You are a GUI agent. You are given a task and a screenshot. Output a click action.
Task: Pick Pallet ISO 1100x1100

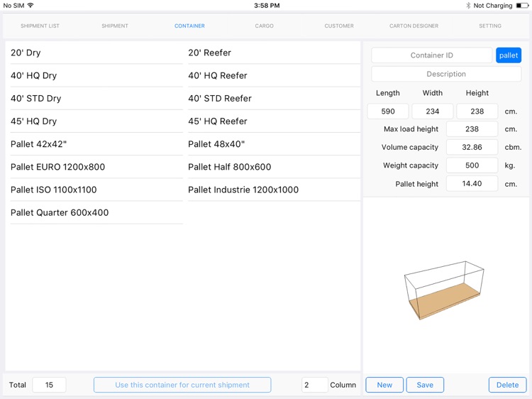pos(96,190)
